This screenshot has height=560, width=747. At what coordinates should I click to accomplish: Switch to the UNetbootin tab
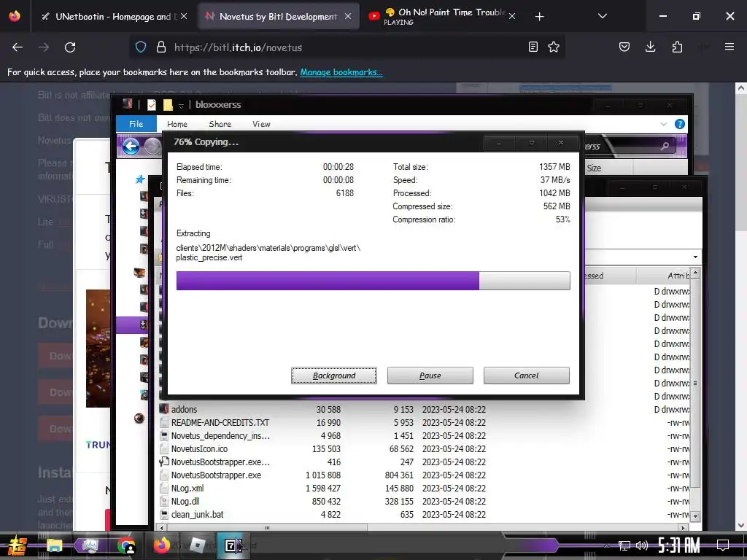pos(115,17)
